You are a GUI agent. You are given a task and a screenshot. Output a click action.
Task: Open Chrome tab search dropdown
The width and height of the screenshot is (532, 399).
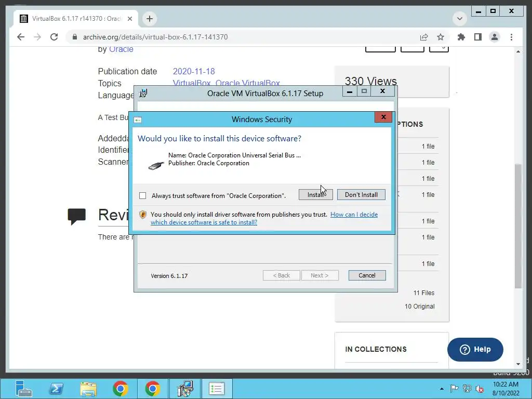[460, 18]
